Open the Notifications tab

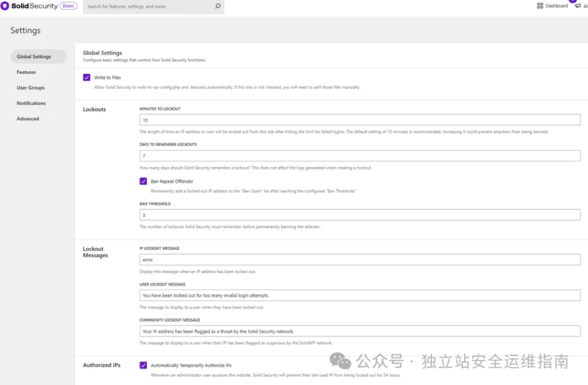31,103
